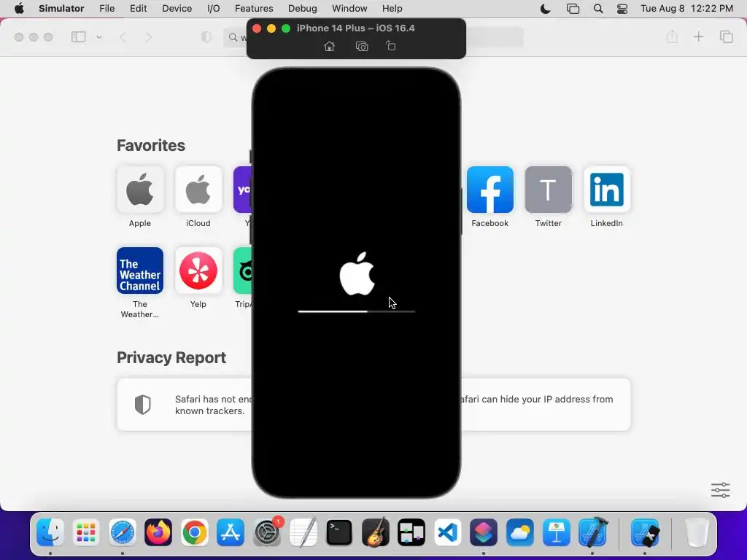Open the Twitter favorite in Safari
Screen dimensions: 747x560
pos(549,190)
